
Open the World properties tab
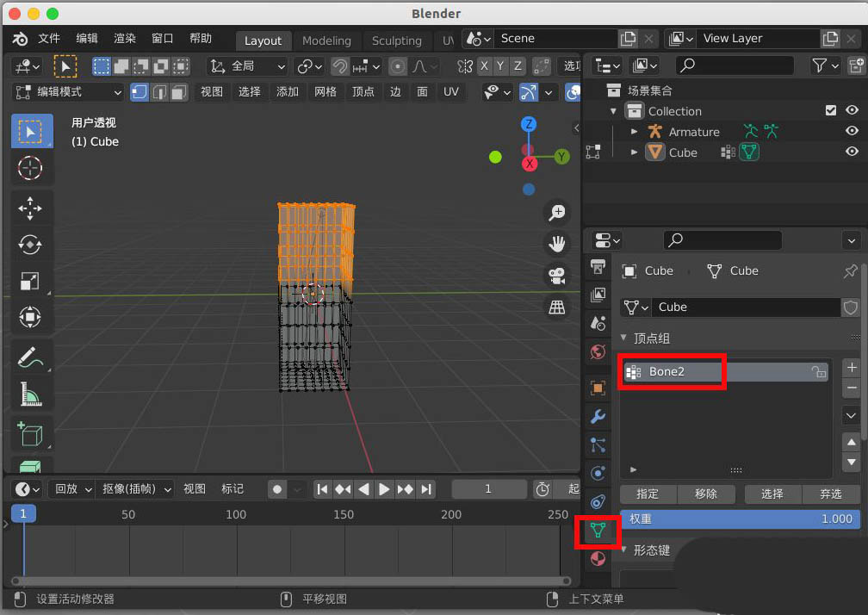point(598,351)
